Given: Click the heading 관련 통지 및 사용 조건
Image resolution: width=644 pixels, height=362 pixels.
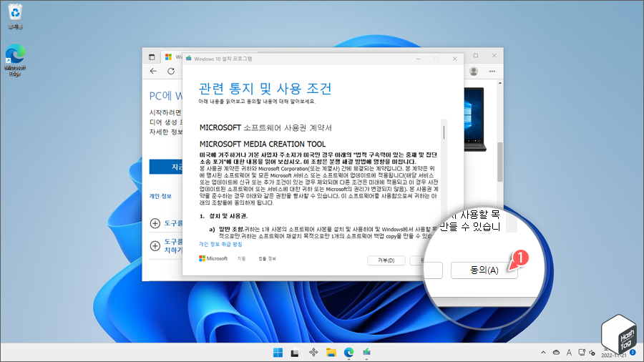Looking at the screenshot, I should (x=265, y=88).
